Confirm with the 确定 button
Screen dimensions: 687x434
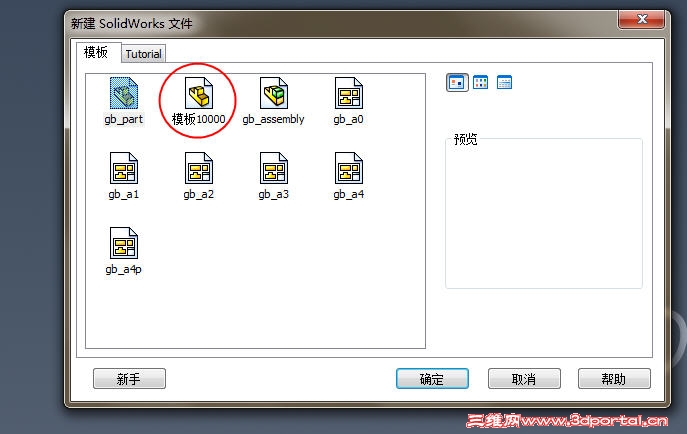point(432,378)
